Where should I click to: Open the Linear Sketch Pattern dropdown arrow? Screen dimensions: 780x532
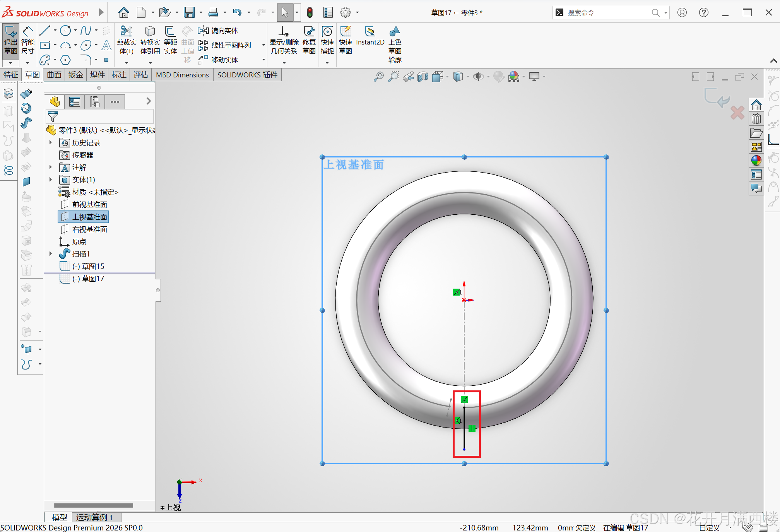click(263, 45)
